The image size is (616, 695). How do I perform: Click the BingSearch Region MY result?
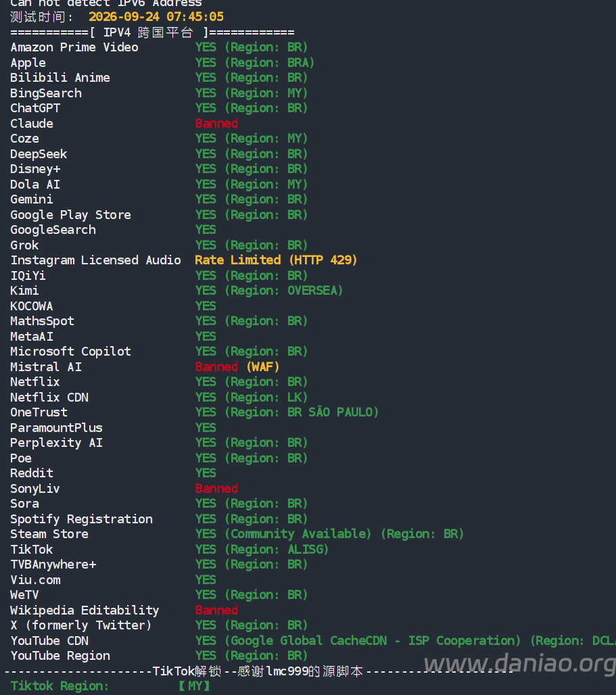(252, 93)
